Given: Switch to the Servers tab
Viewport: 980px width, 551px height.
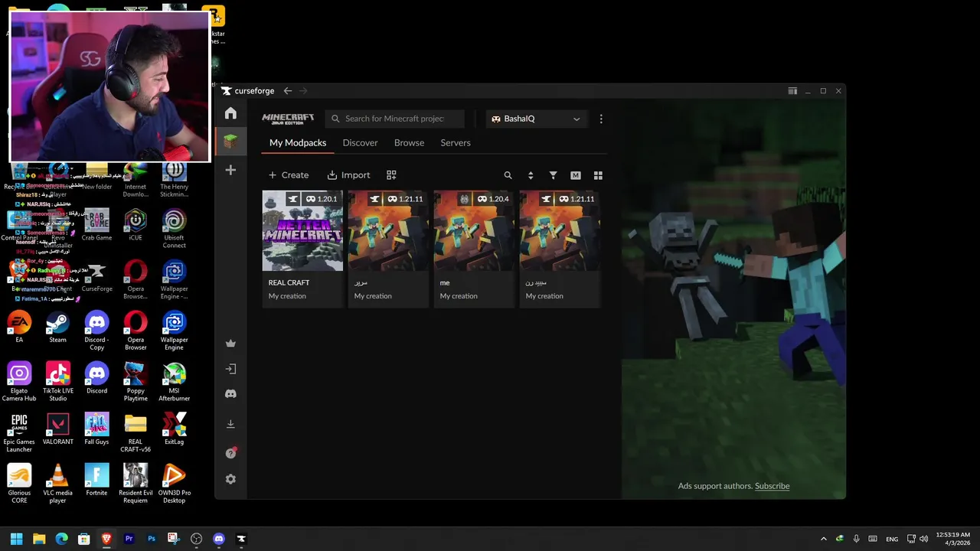Looking at the screenshot, I should coord(456,143).
